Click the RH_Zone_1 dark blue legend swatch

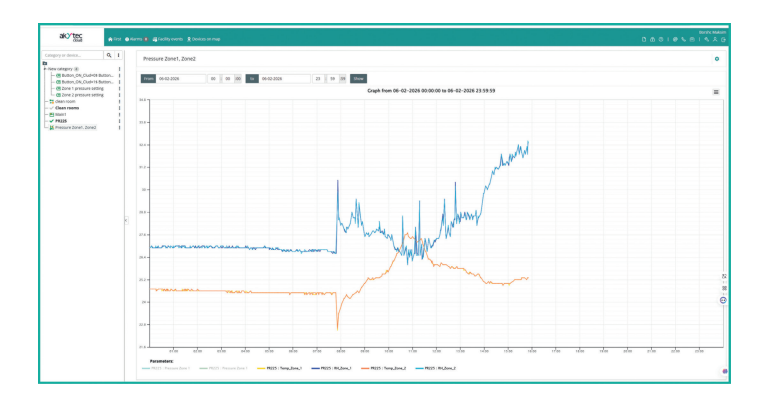[x=316, y=368]
